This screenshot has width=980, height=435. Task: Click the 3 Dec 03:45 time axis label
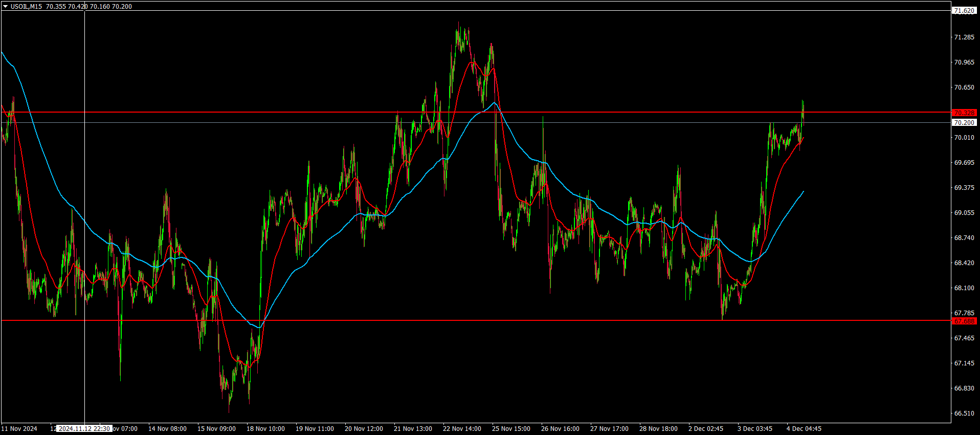tap(755, 429)
